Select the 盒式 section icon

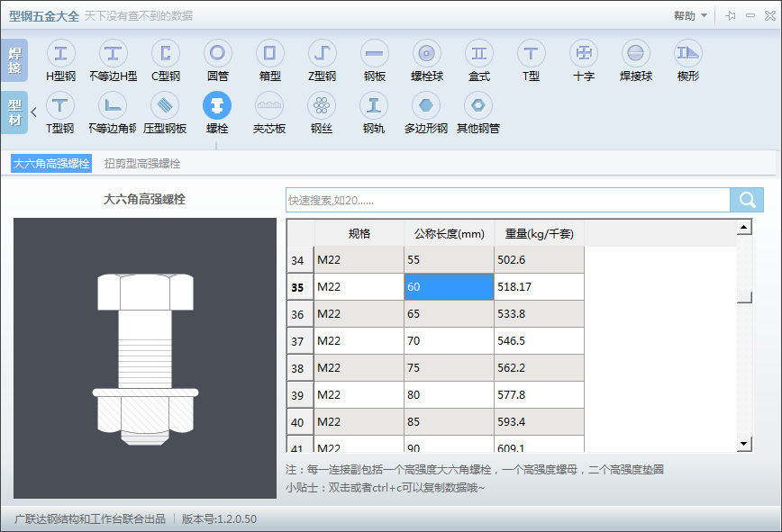coord(479,53)
